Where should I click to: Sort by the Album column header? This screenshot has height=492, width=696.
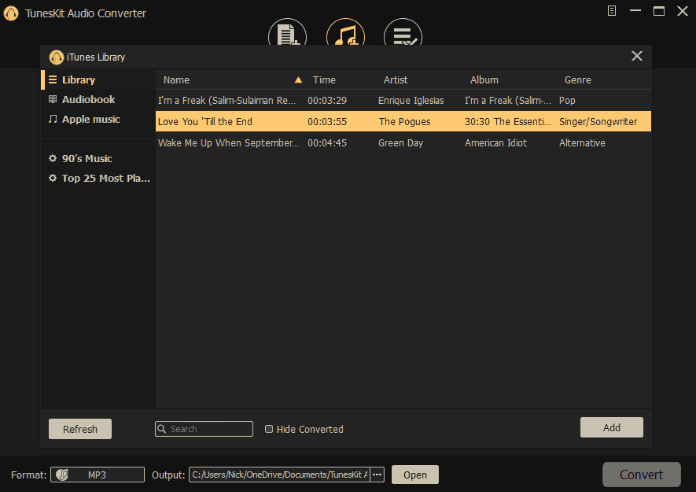484,80
